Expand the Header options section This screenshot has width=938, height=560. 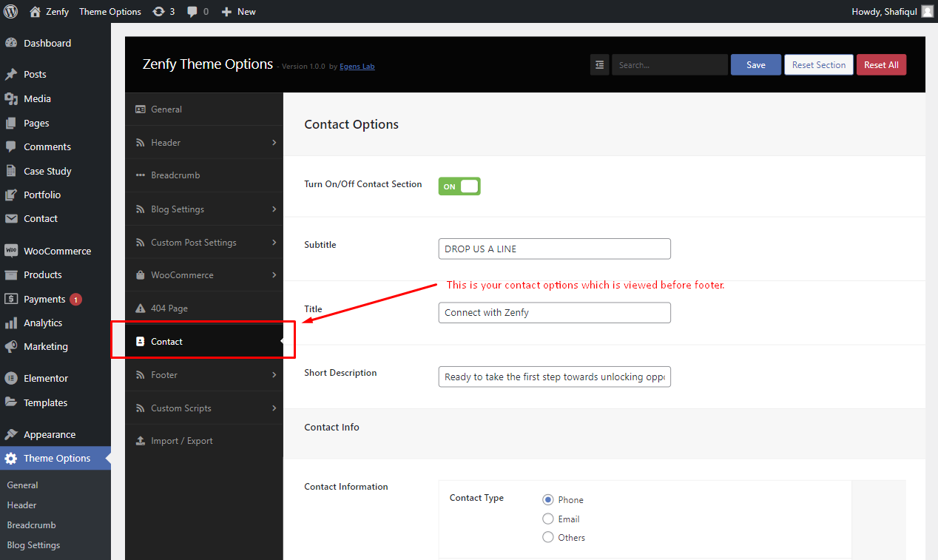(x=204, y=142)
